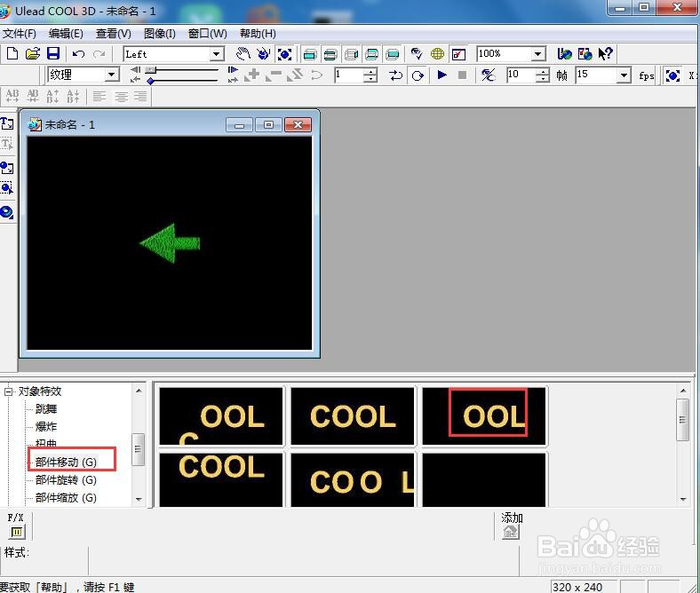The width and height of the screenshot is (700, 593).
Task: Open the 编辑(E) menu
Action: (x=66, y=34)
